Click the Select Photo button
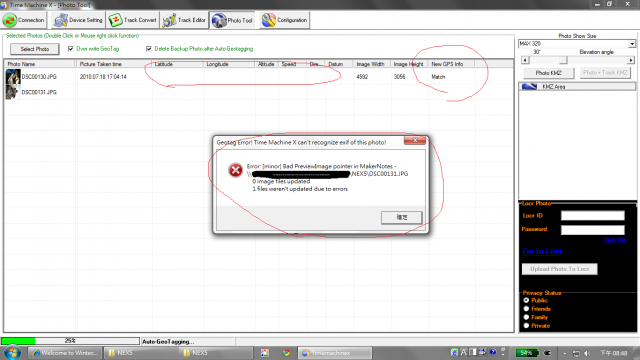640x360 pixels. 35,49
